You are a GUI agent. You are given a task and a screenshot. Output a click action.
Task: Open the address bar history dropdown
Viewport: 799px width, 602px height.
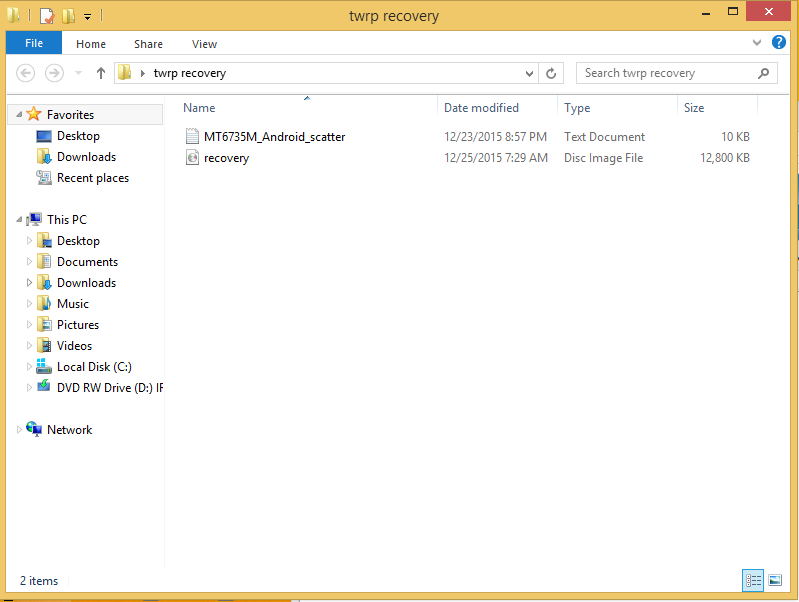pos(529,73)
